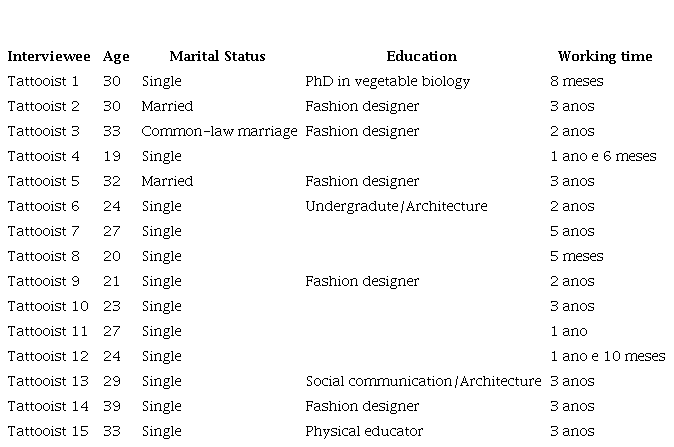Select Tattooist 7's 5 anos cell

pyautogui.click(x=572, y=231)
